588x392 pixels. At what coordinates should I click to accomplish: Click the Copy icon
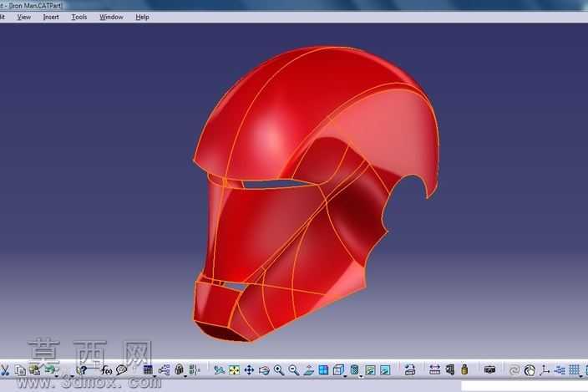coord(20,370)
